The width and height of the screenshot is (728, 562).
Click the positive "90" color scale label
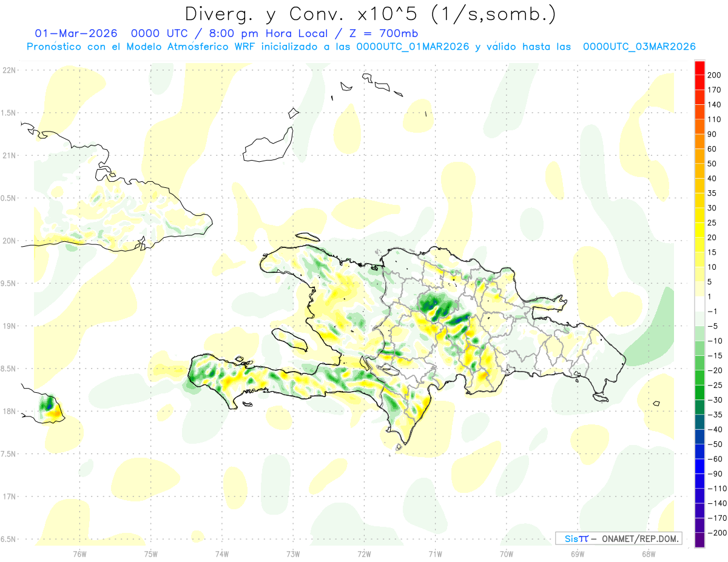point(713,135)
